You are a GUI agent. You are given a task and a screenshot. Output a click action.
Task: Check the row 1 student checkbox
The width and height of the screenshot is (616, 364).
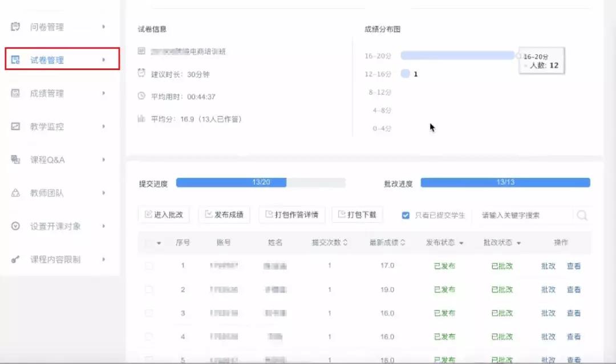149,266
